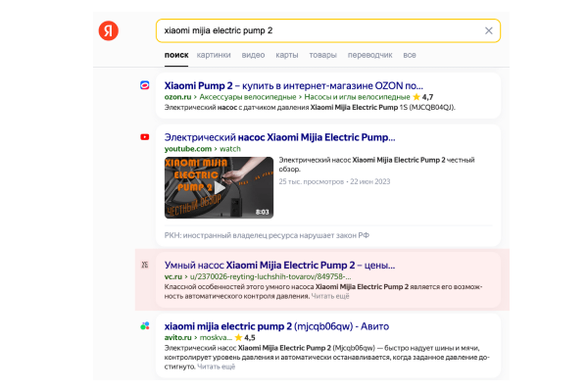Switch to the видео tab
The width and height of the screenshot is (588, 392).
(253, 55)
